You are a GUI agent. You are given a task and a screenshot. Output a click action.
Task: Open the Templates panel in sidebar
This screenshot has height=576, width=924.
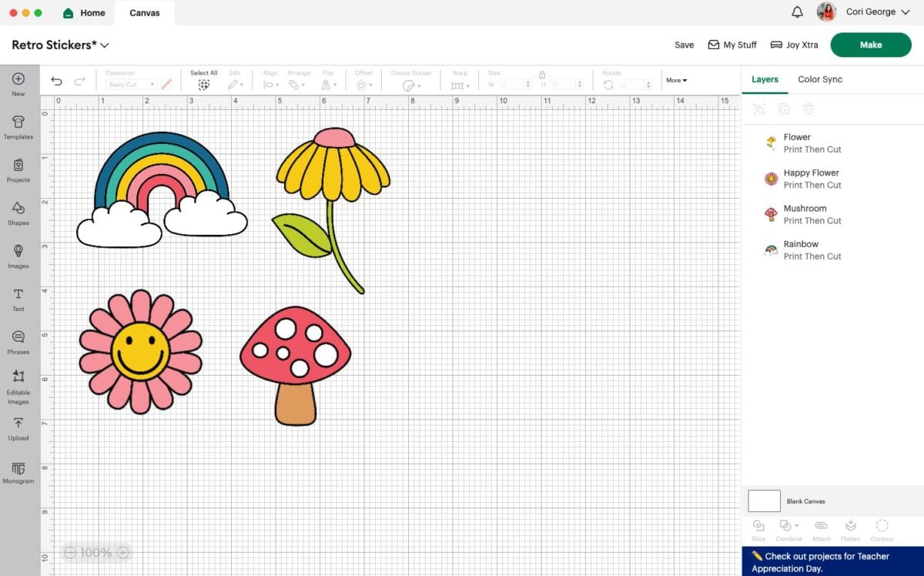pos(18,127)
